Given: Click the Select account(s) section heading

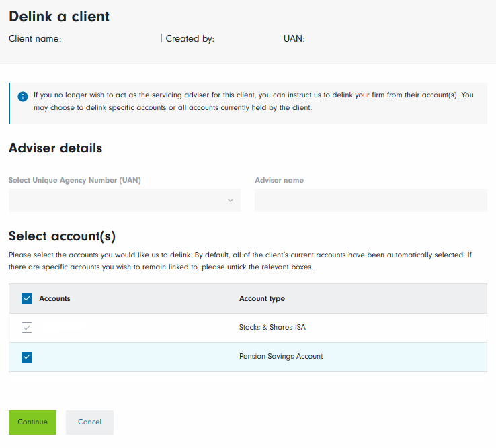Looking at the screenshot, I should pyautogui.click(x=62, y=236).
